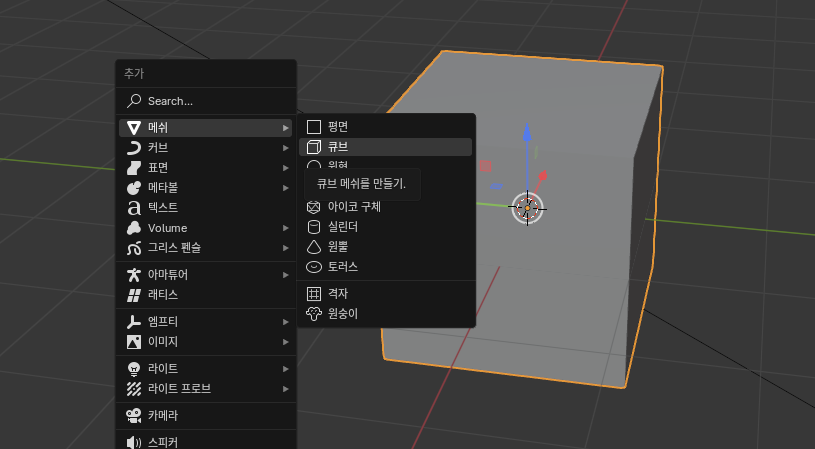815x449 pixels.
Task: Add a 실린더 (Cylinder) mesh
Action: coord(386,227)
